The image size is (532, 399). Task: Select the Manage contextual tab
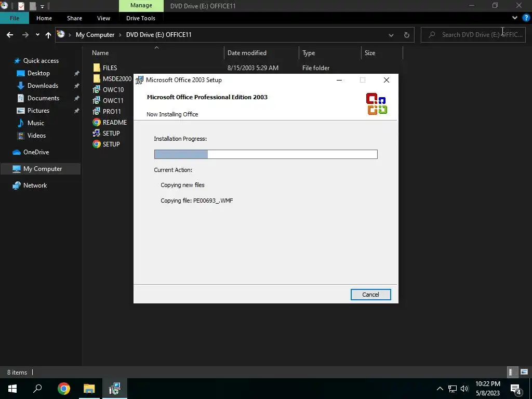(141, 5)
